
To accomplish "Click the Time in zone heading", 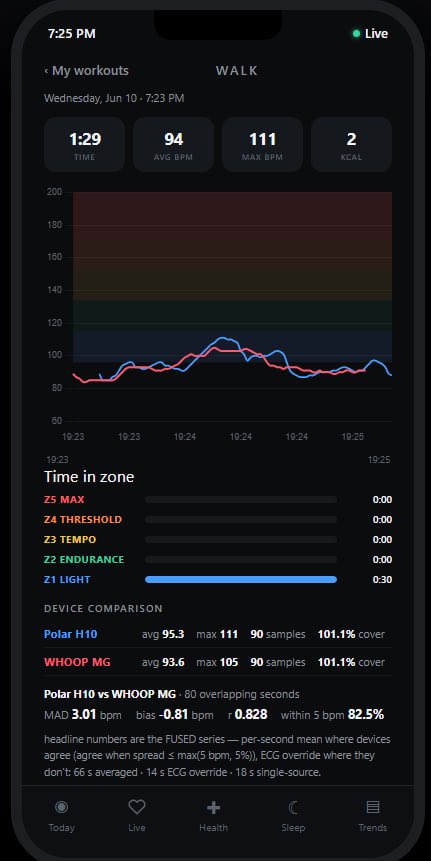I will click(x=89, y=477).
